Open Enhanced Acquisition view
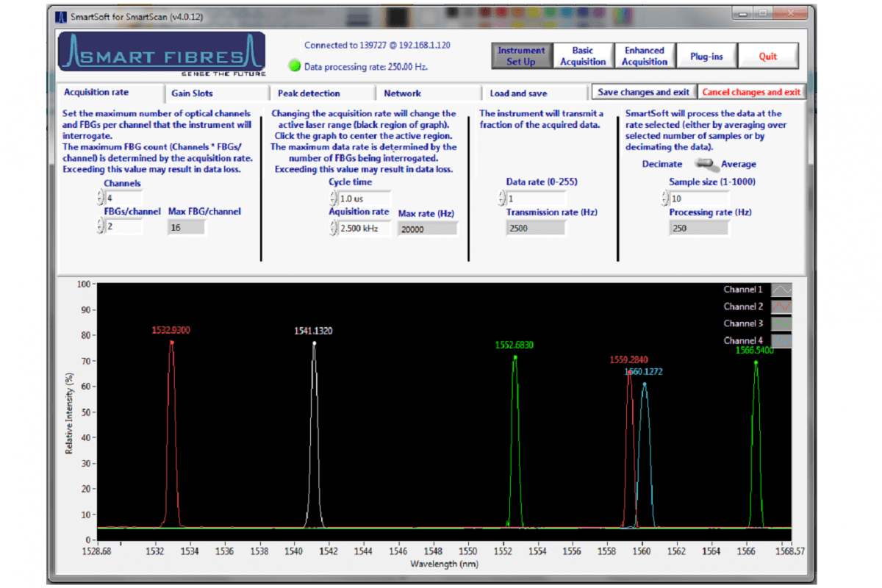The image size is (882, 588). click(645, 56)
